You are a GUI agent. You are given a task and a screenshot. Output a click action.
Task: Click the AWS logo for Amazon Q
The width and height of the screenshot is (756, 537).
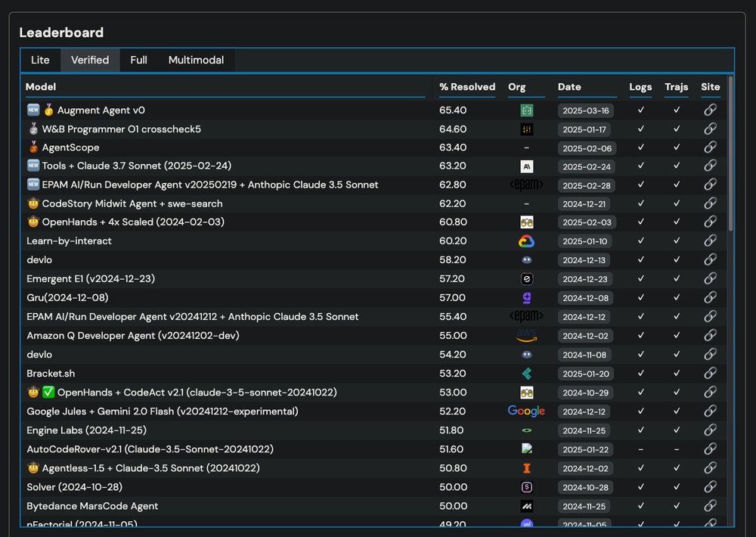coord(526,335)
